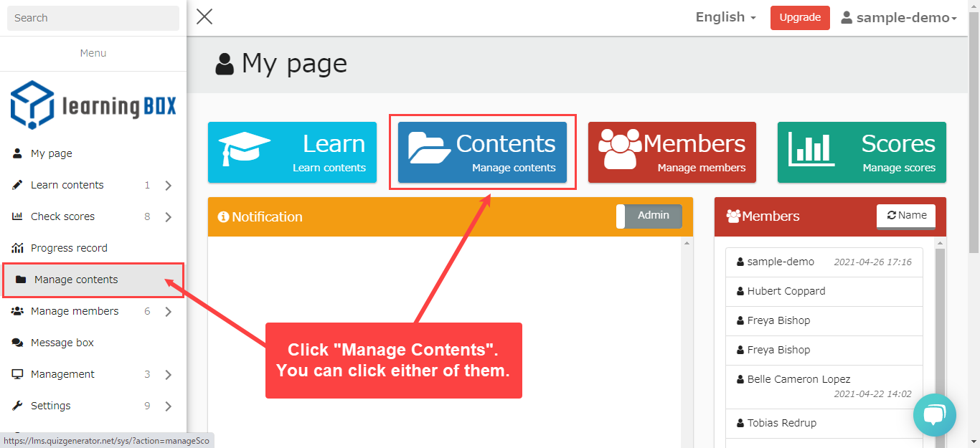Image resolution: width=980 pixels, height=448 pixels.
Task: Open the chat support bubble
Action: point(934,415)
